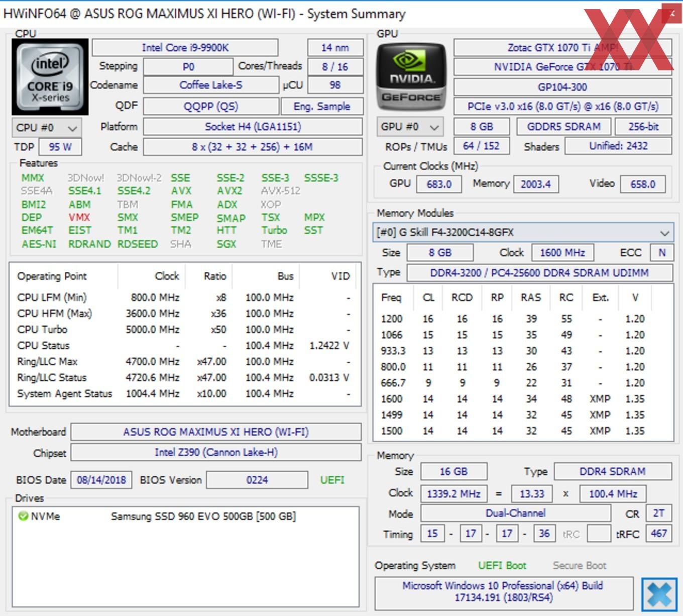Click the UEFI label next to BIOS version

332,480
